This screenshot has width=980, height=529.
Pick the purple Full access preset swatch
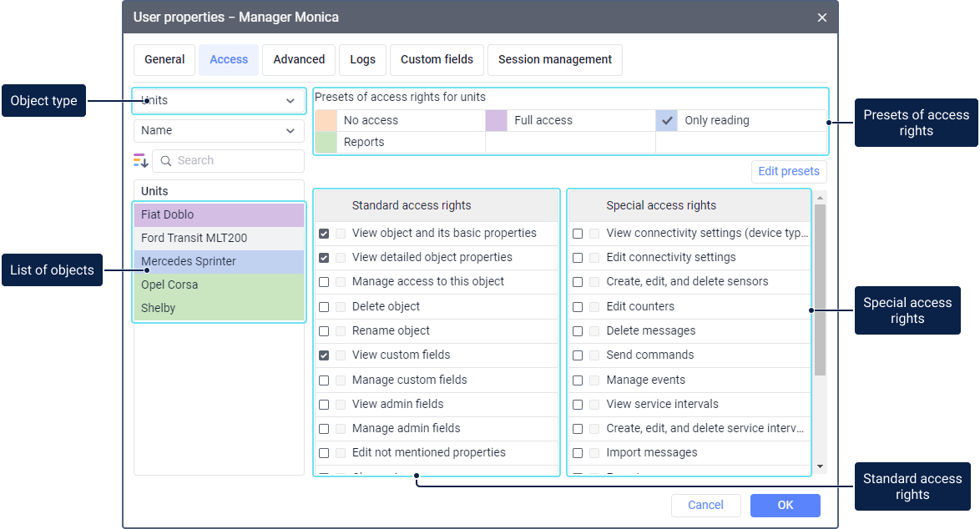497,120
